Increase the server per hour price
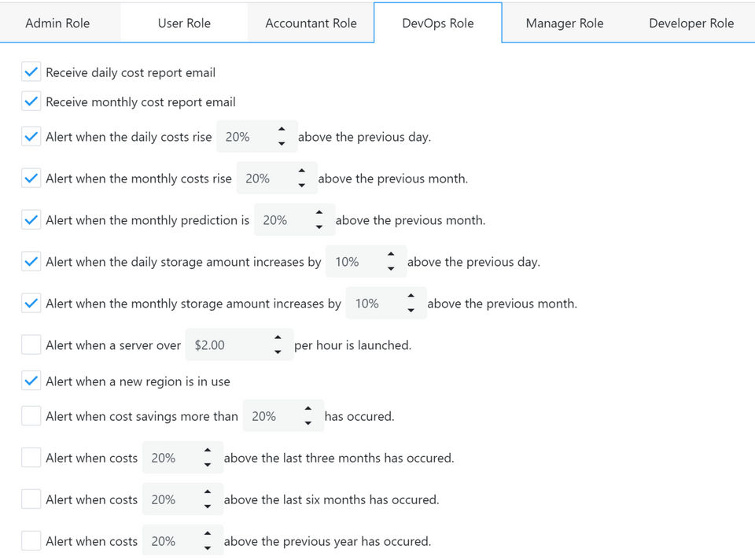 click(x=278, y=337)
